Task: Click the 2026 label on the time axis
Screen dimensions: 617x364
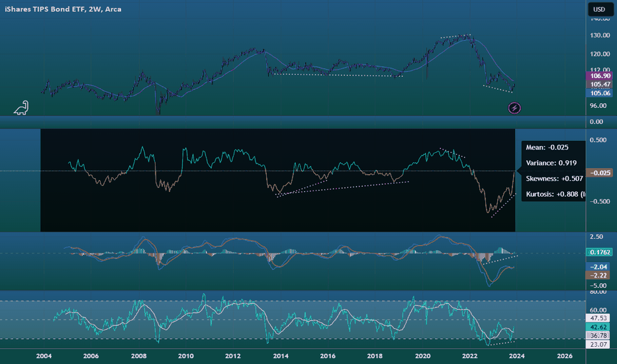Action: click(565, 356)
